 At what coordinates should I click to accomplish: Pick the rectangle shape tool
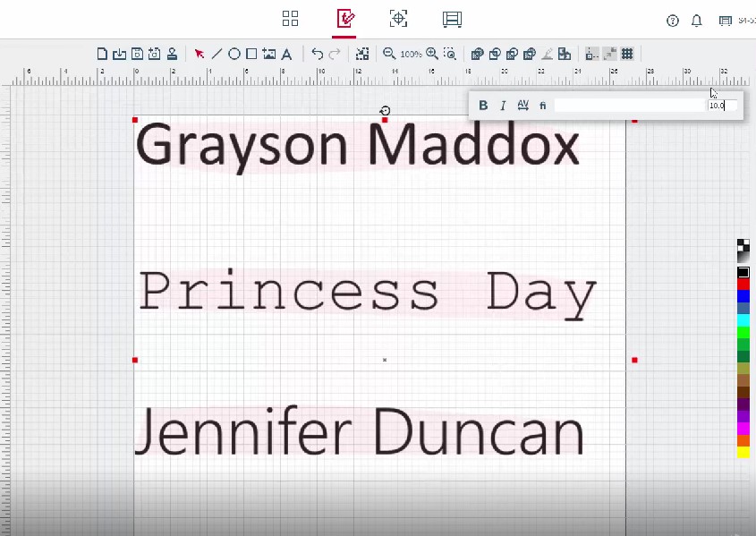(251, 54)
